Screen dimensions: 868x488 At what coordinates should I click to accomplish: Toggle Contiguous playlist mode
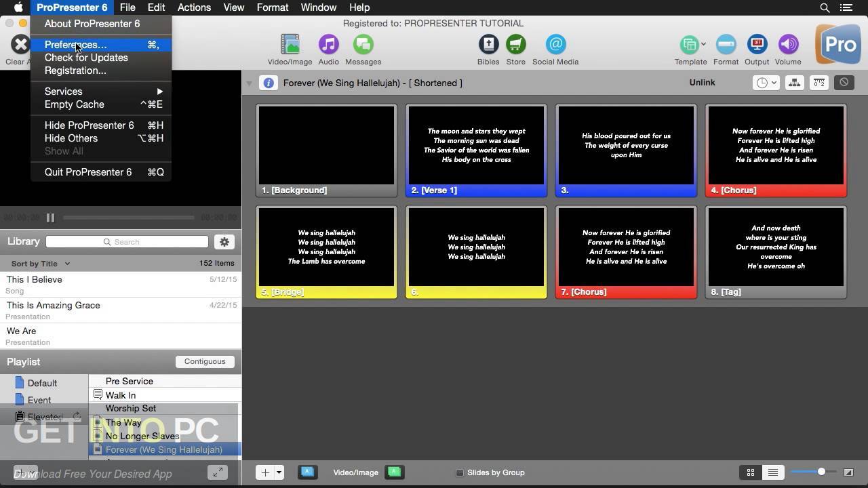[x=205, y=361]
